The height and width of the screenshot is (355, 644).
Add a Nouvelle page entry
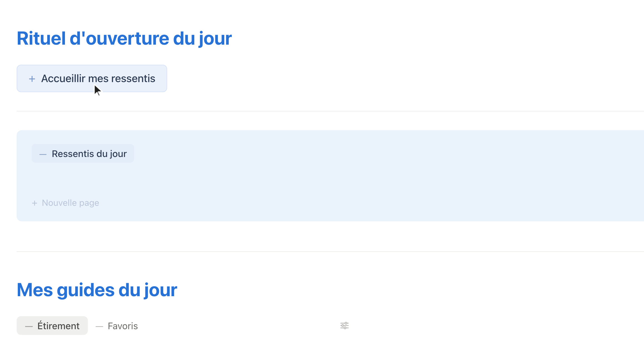pos(66,203)
